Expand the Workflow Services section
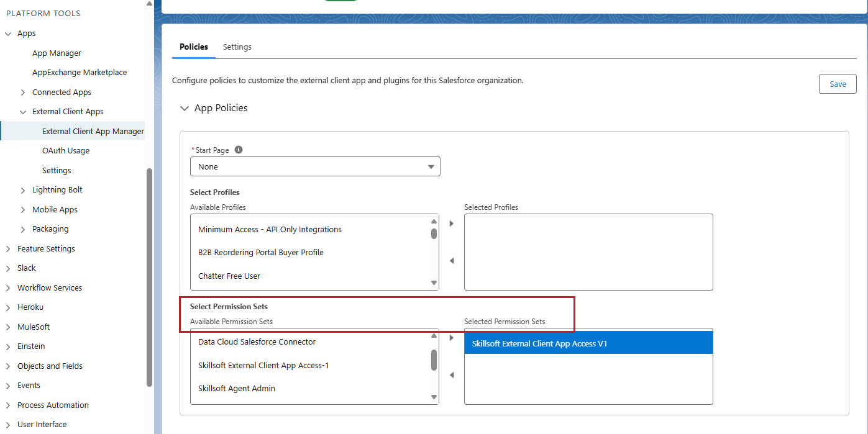 [x=8, y=288]
